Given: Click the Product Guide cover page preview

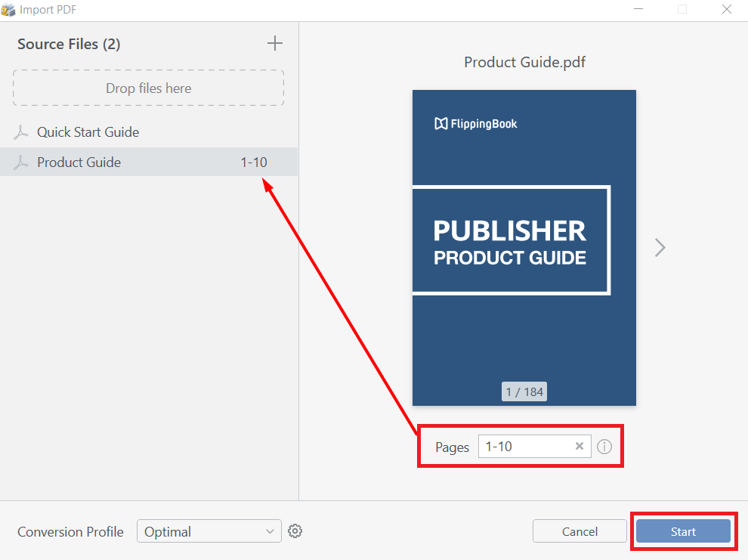Looking at the screenshot, I should [524, 248].
